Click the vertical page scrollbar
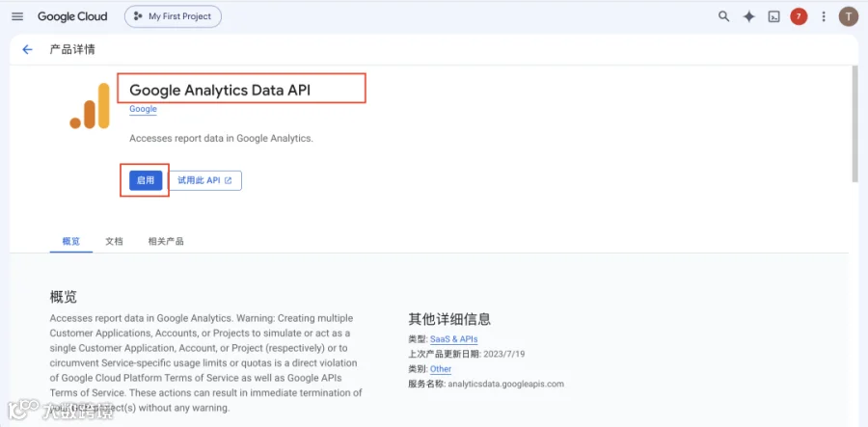This screenshot has height=427, width=868. (x=854, y=125)
